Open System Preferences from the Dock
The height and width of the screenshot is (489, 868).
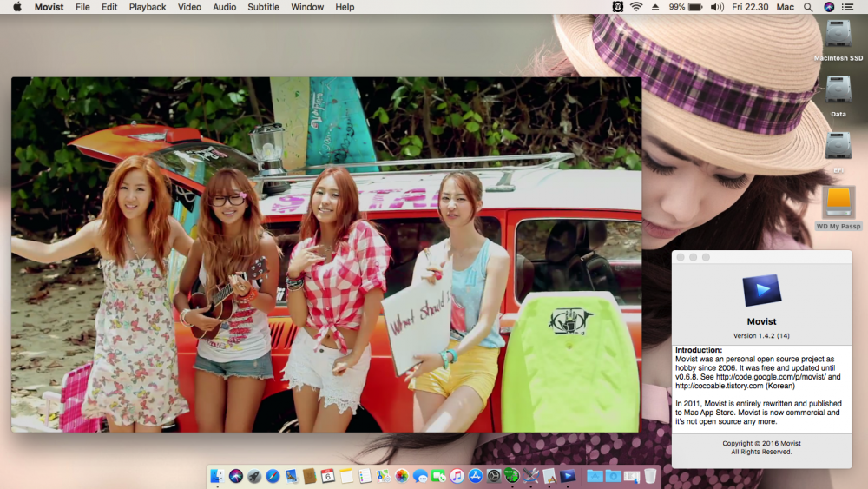tap(494, 476)
